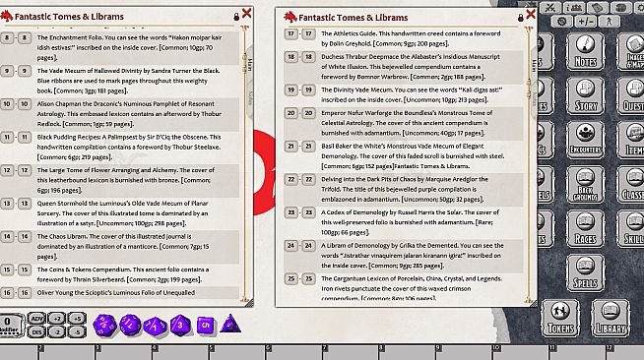Image resolution: width=644 pixels, height=360 pixels.
Task: Toggle the lock on right Fantastic Tomes window
Action: pos(520,18)
